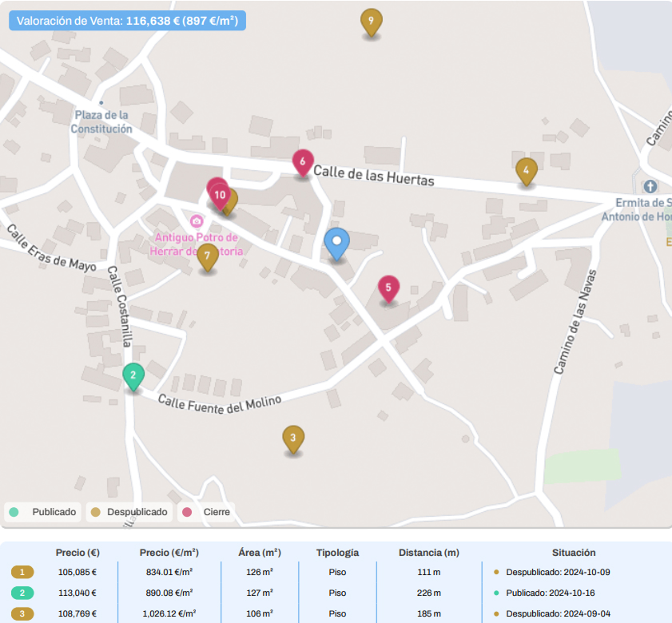Click the Plaza de la Constitución label
The height and width of the screenshot is (623, 672).
(x=101, y=121)
